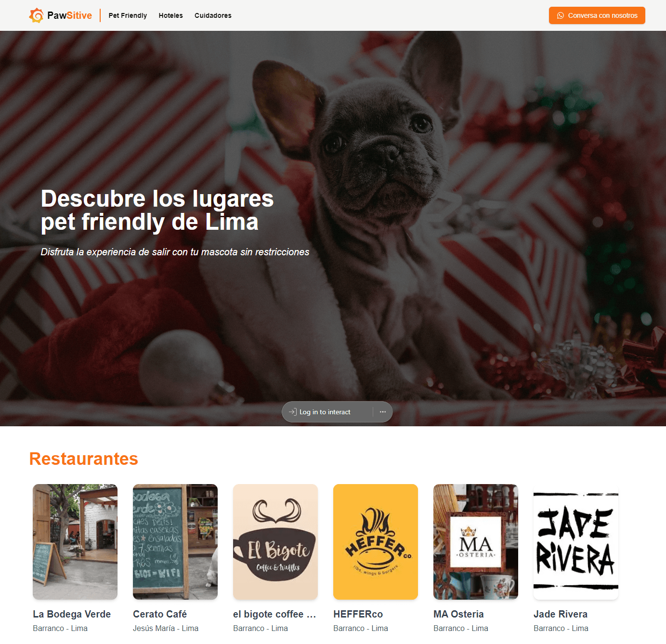Open the Jade Rivera logo image
The width and height of the screenshot is (666, 644).
pos(576,542)
